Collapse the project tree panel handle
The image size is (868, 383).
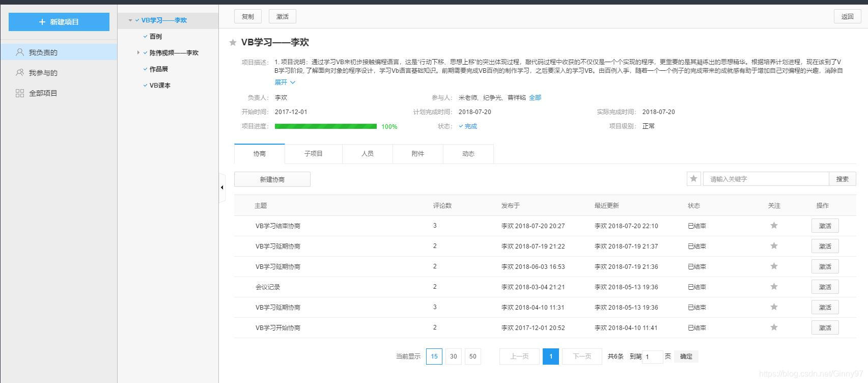[222, 187]
